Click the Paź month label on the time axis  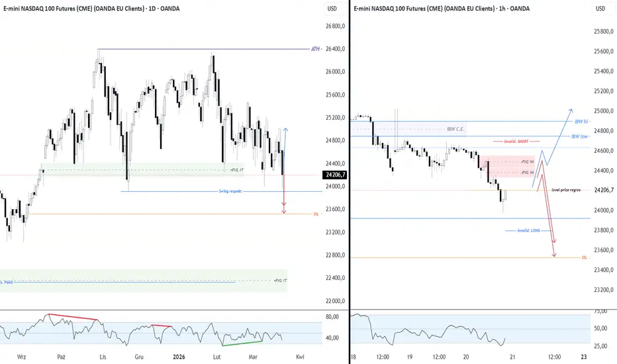tap(61, 357)
